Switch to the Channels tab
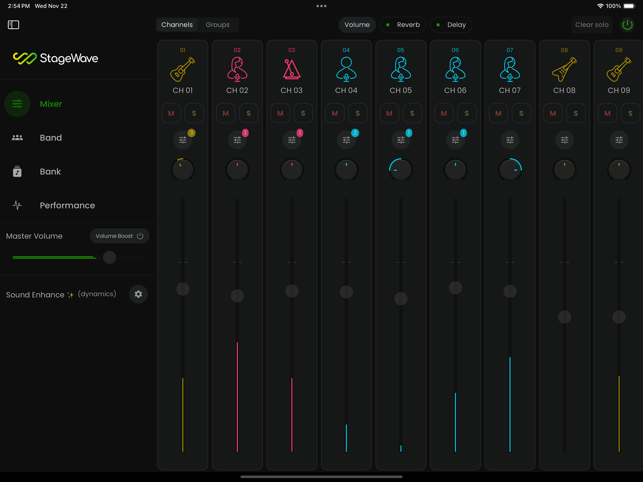This screenshot has height=482, width=643. (x=177, y=25)
